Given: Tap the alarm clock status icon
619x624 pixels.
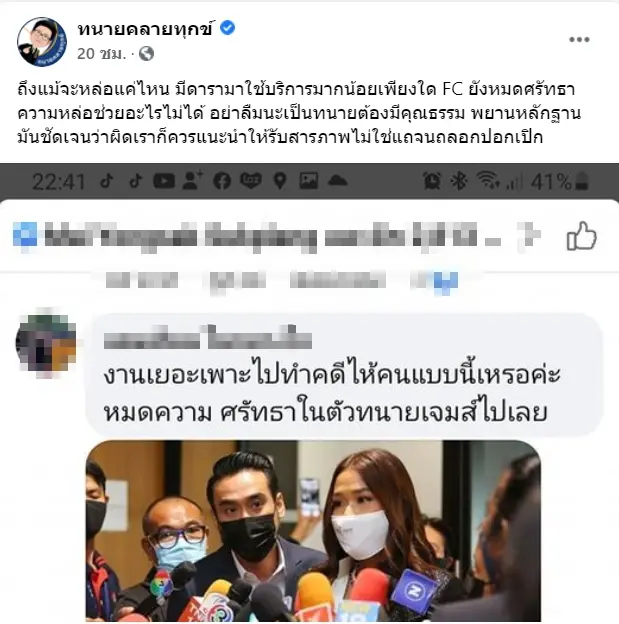Looking at the screenshot, I should [x=432, y=181].
